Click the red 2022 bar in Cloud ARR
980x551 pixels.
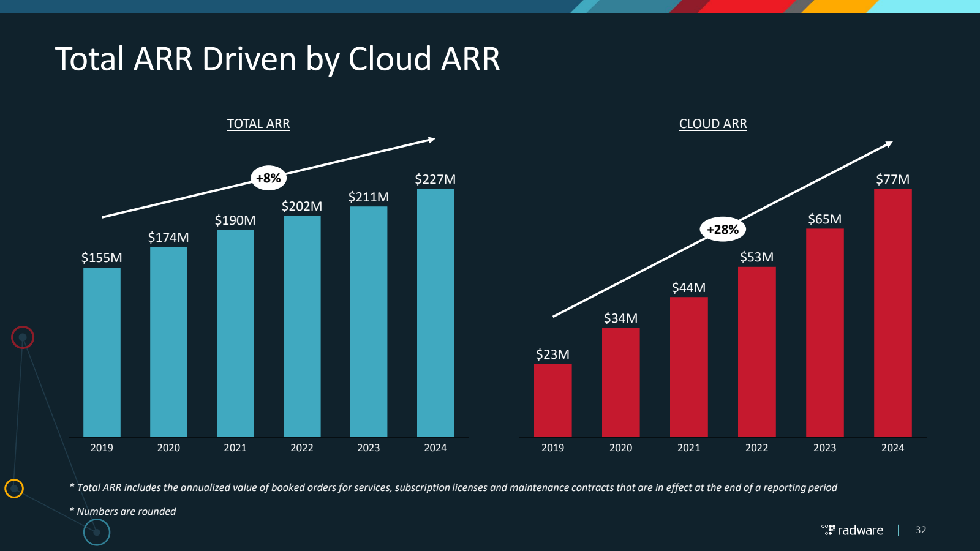pyautogui.click(x=756, y=352)
